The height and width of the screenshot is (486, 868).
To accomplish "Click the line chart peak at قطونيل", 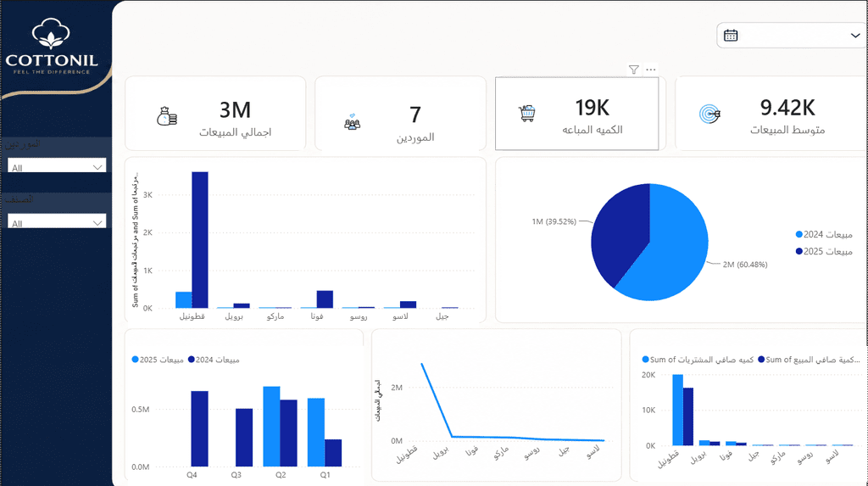I will (422, 364).
